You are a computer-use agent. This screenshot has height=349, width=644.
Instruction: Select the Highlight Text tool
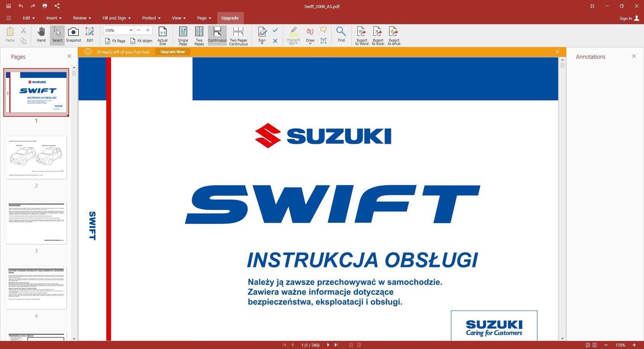coord(294,36)
